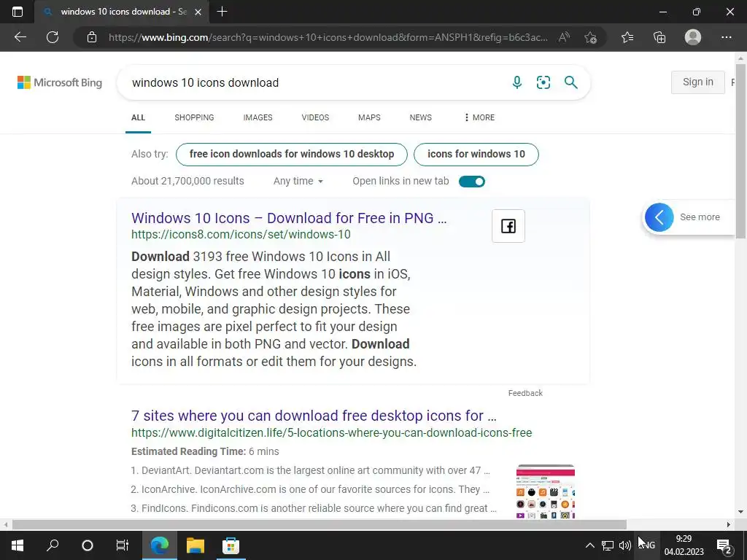Click the scroll right arrow
The height and width of the screenshot is (560, 747).
point(729,525)
